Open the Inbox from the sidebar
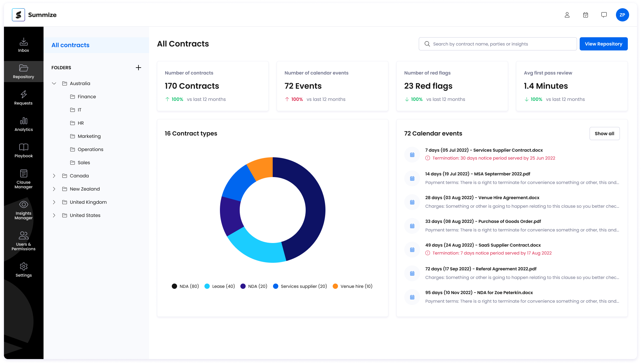The image size is (641, 364). 23,45
